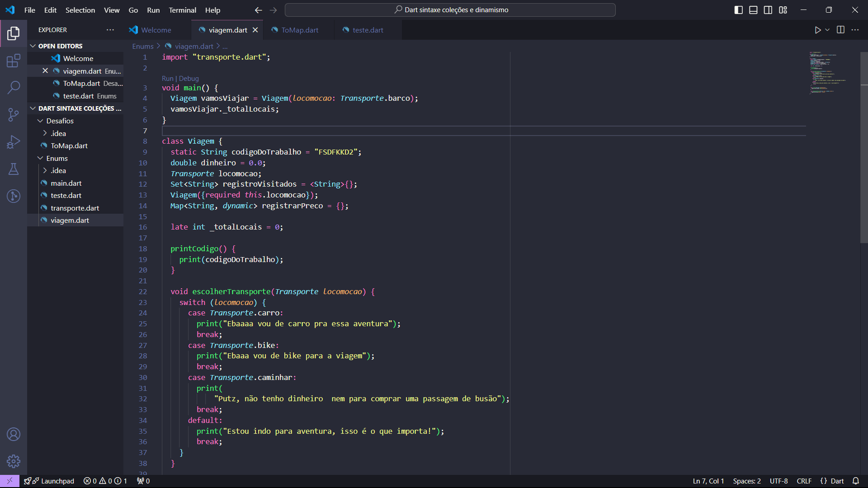Screen dimensions: 868x488
Task: Open the Search view icon
Action: click(14, 87)
